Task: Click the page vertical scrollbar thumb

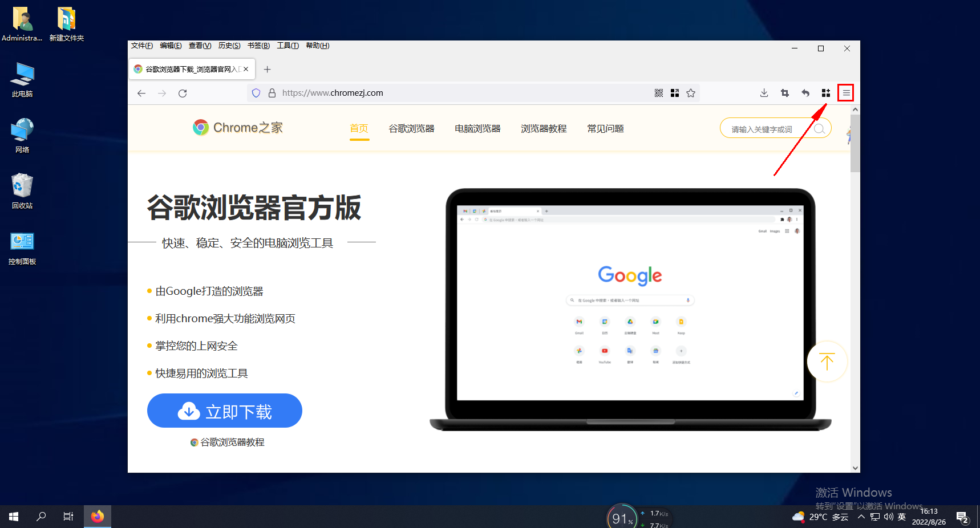Action: (855, 144)
